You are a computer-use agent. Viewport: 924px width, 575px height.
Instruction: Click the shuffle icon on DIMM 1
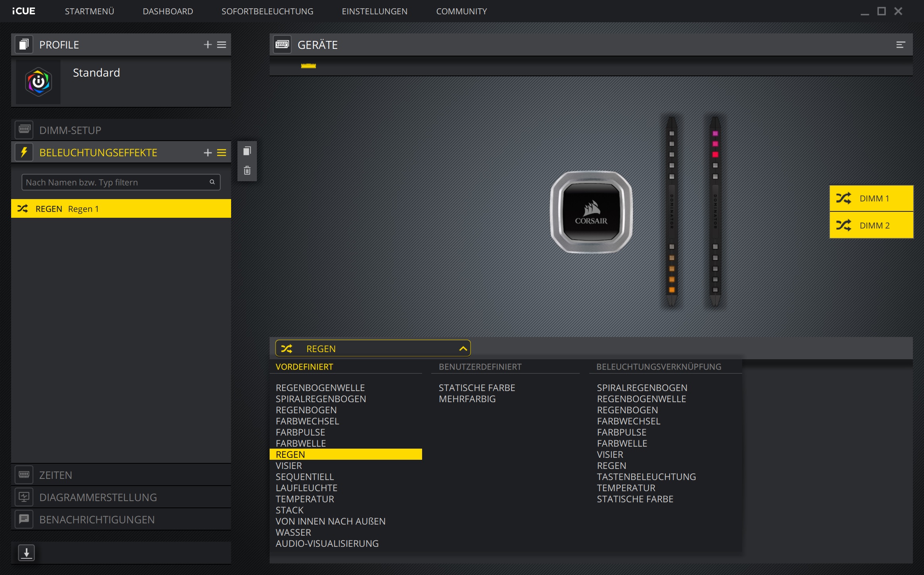click(843, 198)
